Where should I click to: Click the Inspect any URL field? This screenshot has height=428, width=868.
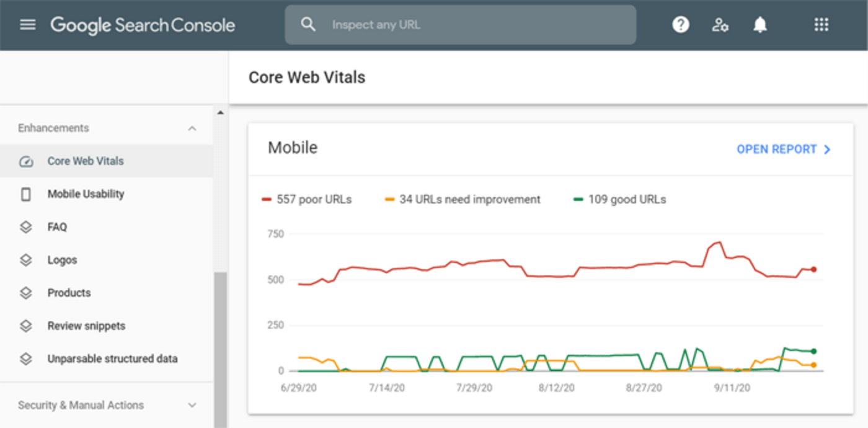point(460,25)
